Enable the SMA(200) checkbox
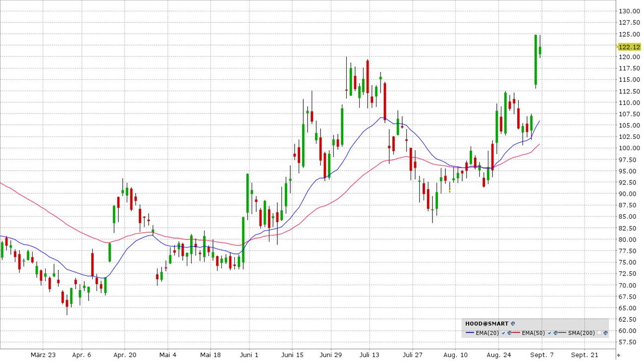 [599, 333]
